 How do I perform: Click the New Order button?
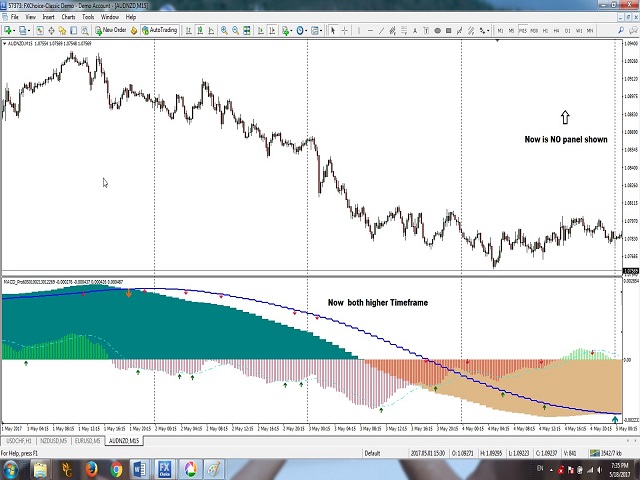(111, 30)
